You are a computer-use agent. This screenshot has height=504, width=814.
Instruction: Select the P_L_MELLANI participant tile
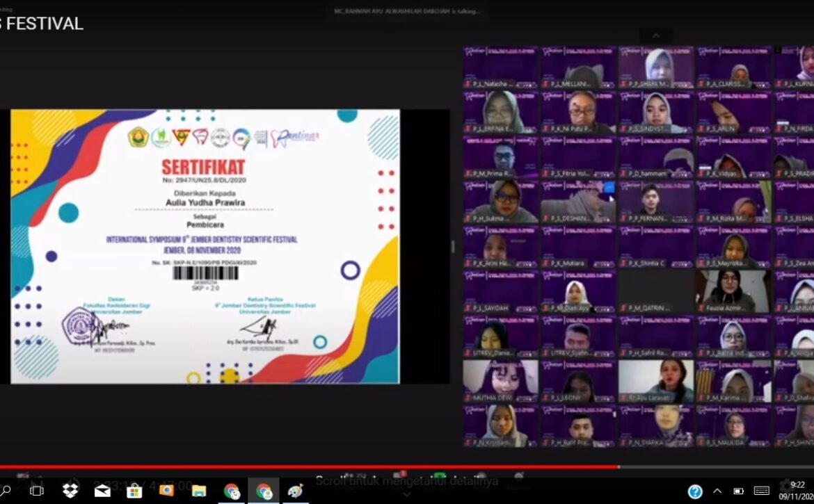click(x=578, y=67)
